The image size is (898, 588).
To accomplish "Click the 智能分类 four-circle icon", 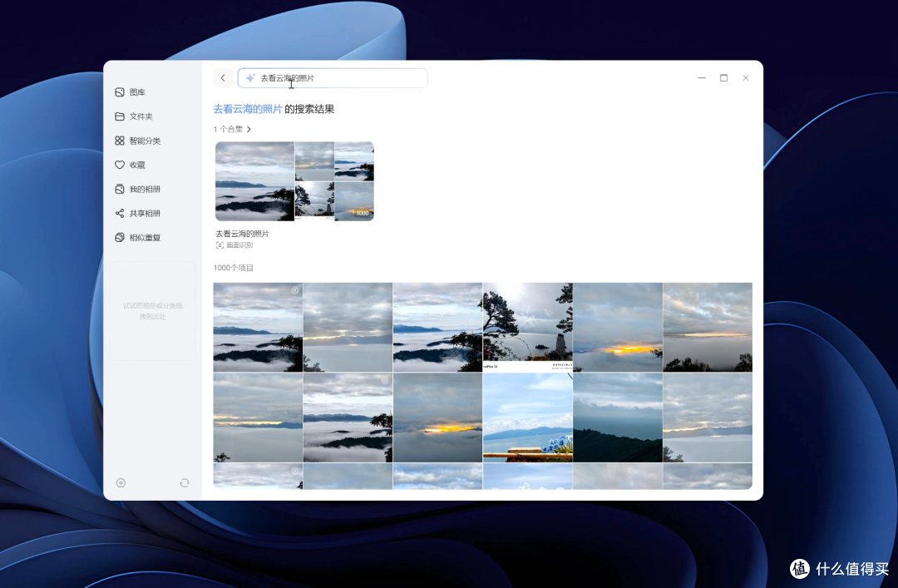I will [x=120, y=141].
